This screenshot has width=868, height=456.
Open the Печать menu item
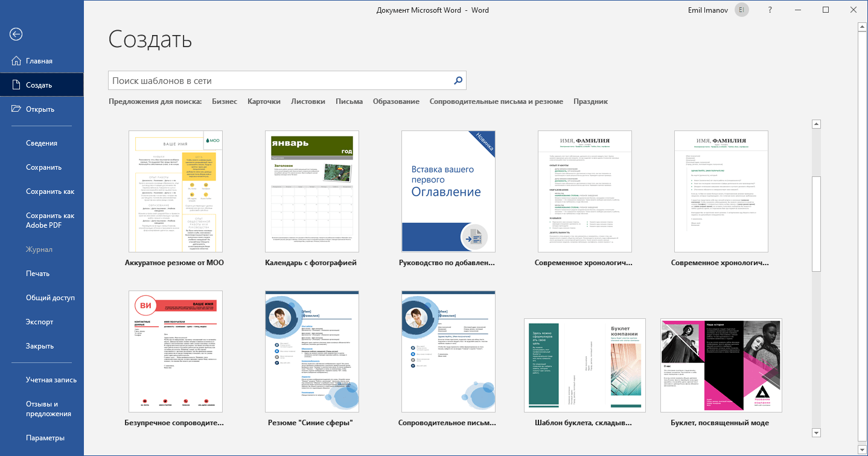tap(37, 274)
